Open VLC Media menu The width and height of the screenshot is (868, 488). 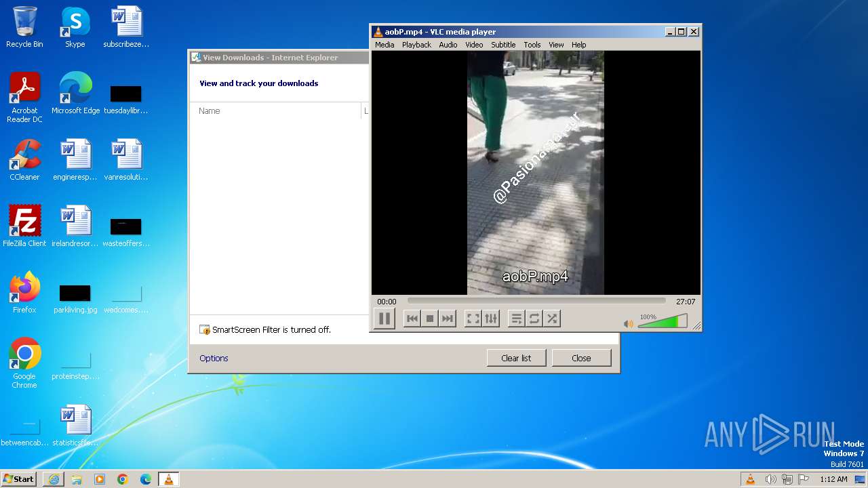point(384,45)
